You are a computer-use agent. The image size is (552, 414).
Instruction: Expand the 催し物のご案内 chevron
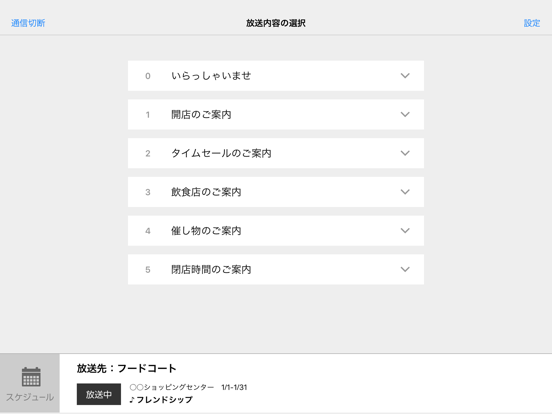click(x=405, y=231)
